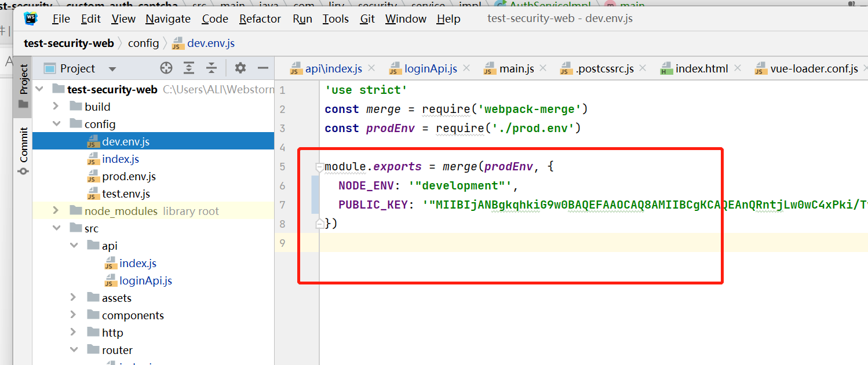The height and width of the screenshot is (365, 868).
Task: Click PUBLIC_KEY key in line 7
Action: tap(374, 205)
